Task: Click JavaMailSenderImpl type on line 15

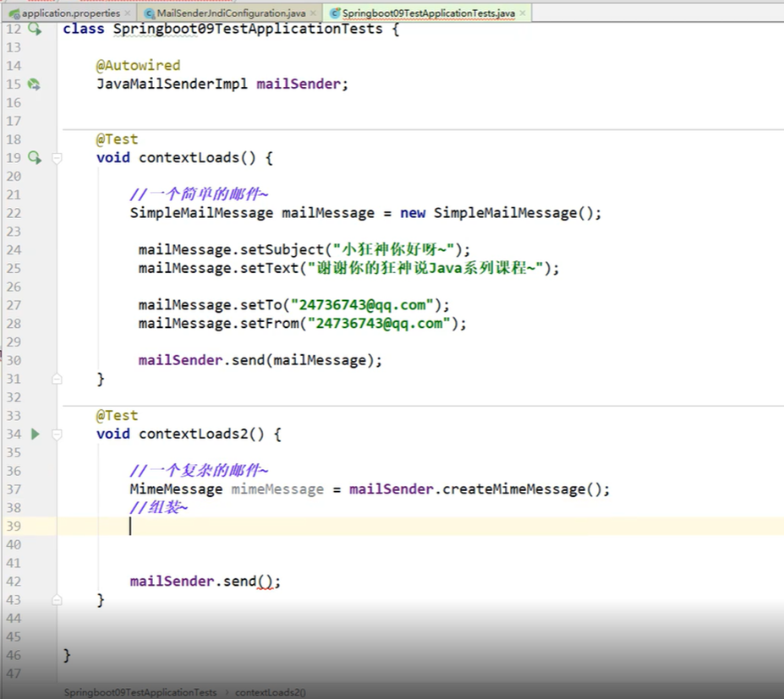Action: (x=172, y=84)
